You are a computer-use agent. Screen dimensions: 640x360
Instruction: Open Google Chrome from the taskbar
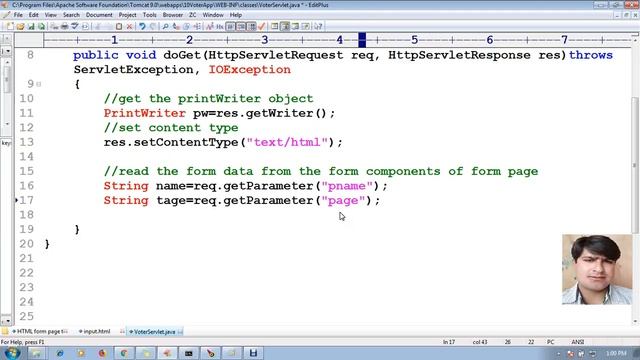(124, 353)
